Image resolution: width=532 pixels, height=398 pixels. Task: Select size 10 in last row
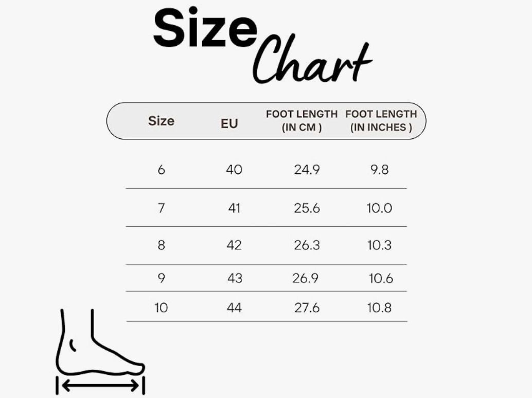[x=161, y=308]
